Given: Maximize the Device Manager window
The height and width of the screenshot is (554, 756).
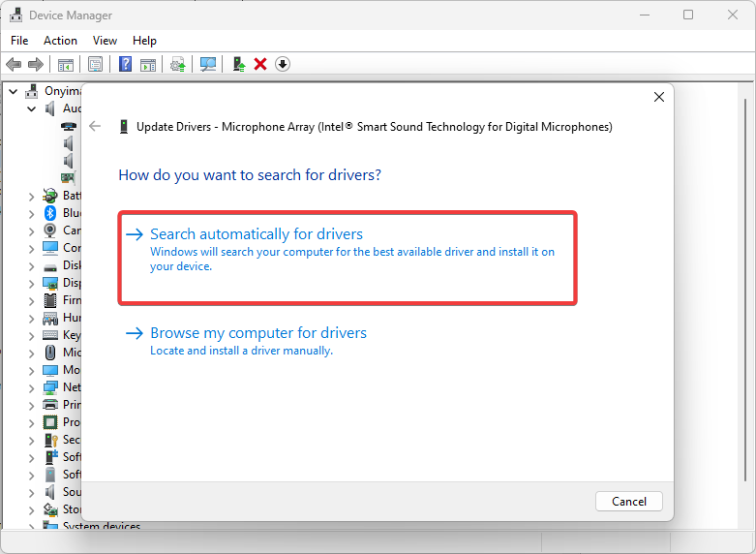Looking at the screenshot, I should pos(688,15).
